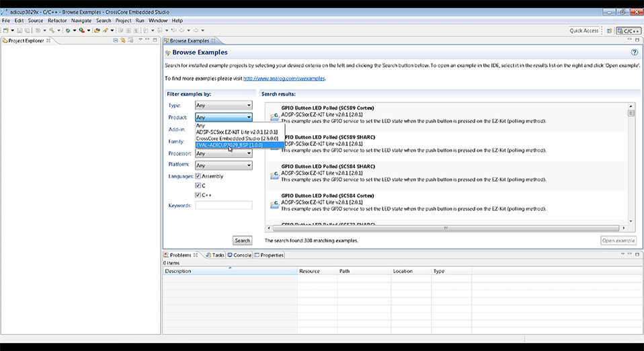The width and height of the screenshot is (644, 351).
Task: Switch to the Console tab
Action: 239,256
